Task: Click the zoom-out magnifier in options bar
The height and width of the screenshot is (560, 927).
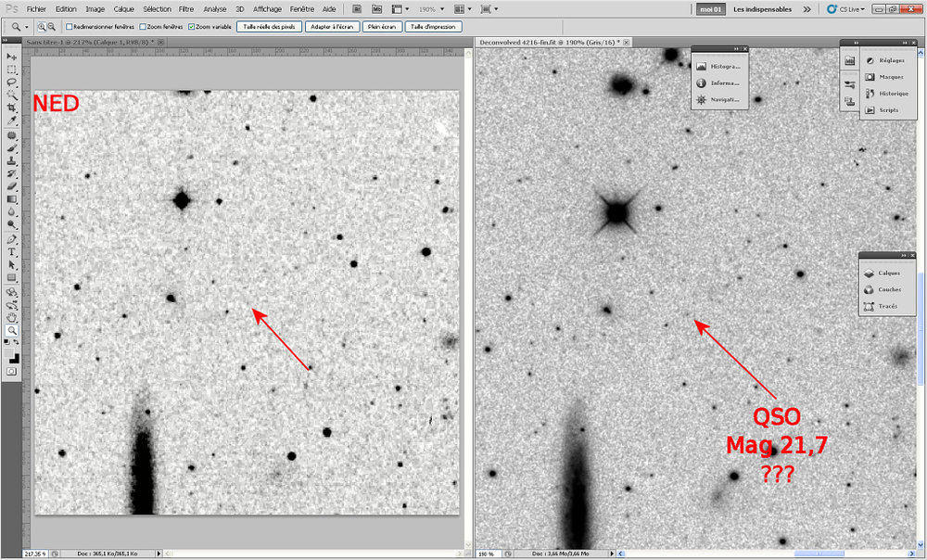Action: (x=51, y=27)
